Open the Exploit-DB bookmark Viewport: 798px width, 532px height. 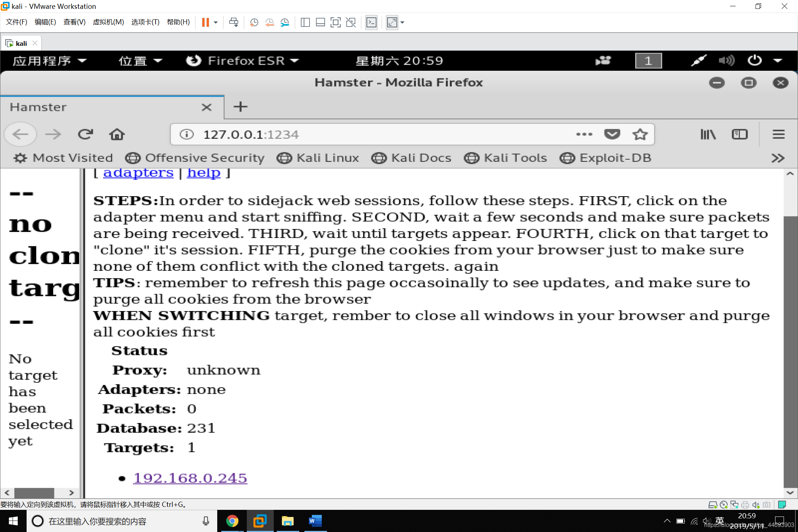606,158
